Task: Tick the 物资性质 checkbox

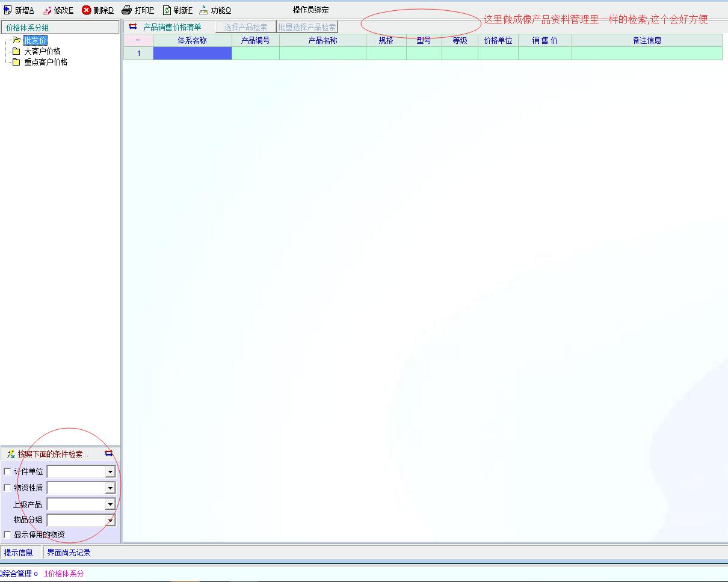Action: pos(8,488)
